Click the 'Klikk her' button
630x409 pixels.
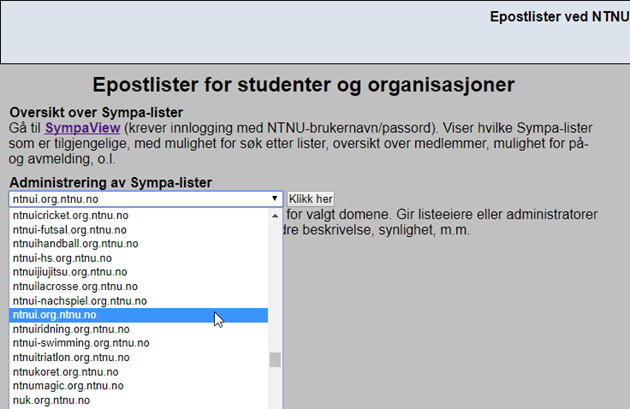[x=311, y=199]
